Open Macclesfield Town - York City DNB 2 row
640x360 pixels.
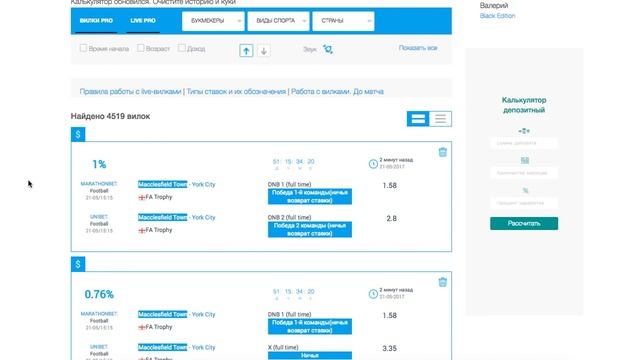[x=177, y=218]
